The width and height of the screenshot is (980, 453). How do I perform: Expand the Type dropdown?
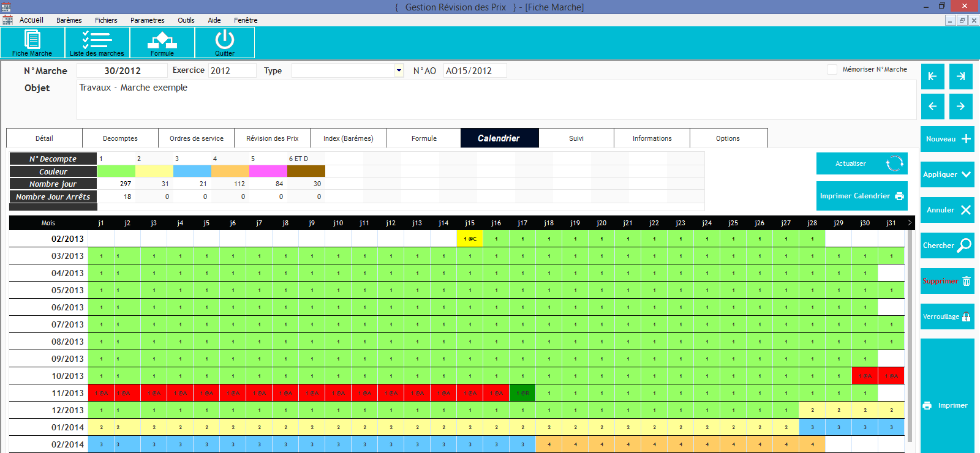(399, 70)
